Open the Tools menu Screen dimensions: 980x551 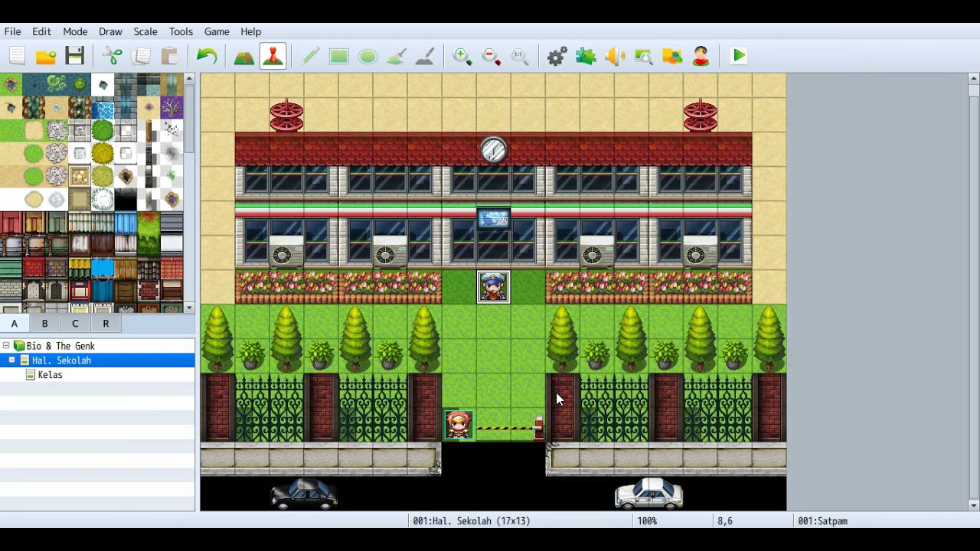(x=181, y=31)
